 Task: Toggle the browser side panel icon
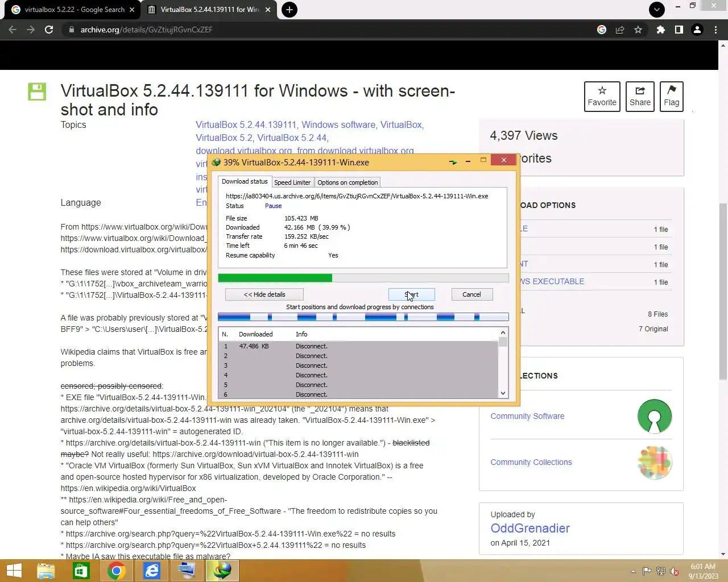point(679,30)
